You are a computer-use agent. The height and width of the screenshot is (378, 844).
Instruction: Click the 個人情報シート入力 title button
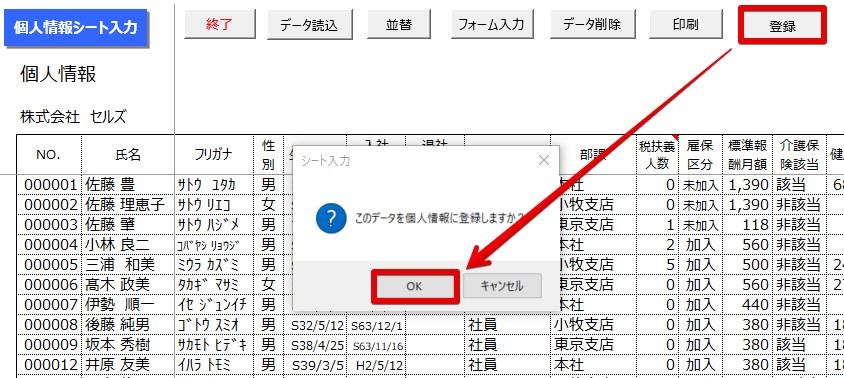[75, 27]
